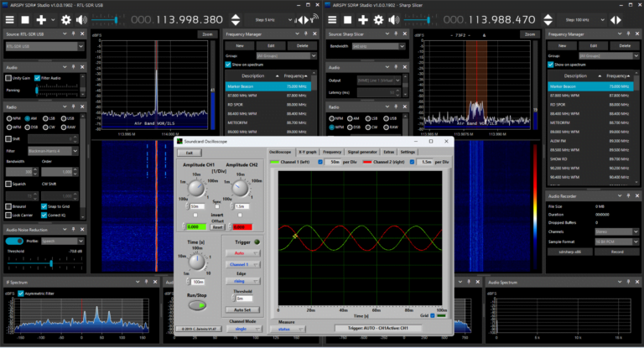
Task: Uncheck Correct IQ
Action: click(x=44, y=215)
